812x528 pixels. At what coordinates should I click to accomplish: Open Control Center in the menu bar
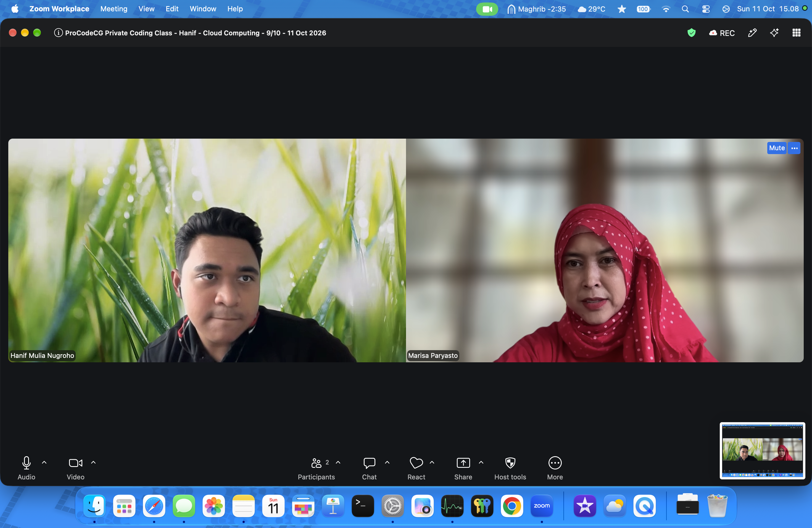[x=706, y=9]
